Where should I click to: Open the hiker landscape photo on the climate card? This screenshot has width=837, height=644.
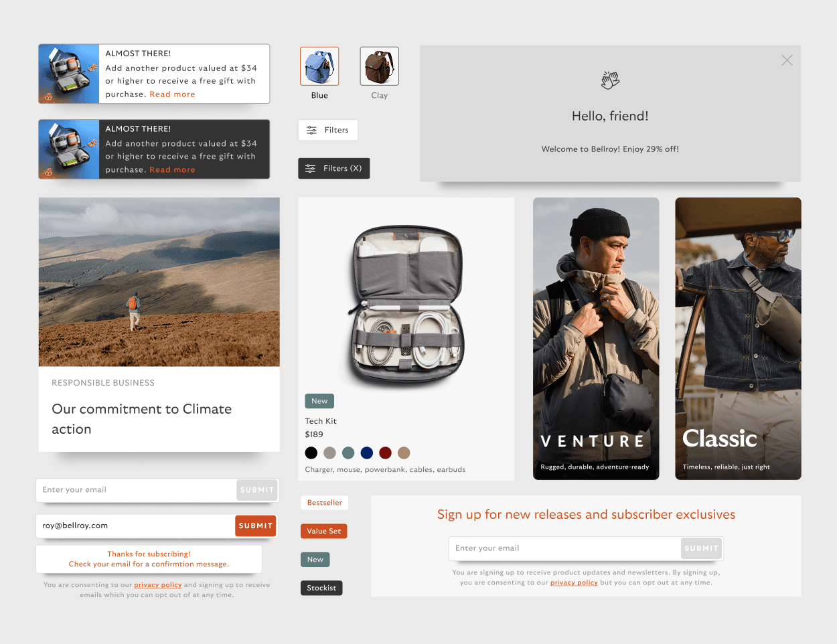pyautogui.click(x=159, y=282)
